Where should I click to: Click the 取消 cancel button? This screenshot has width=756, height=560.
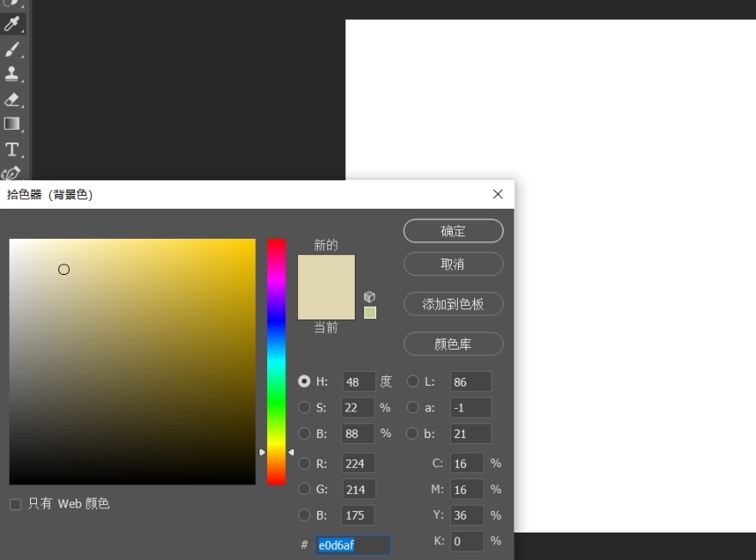pos(453,264)
